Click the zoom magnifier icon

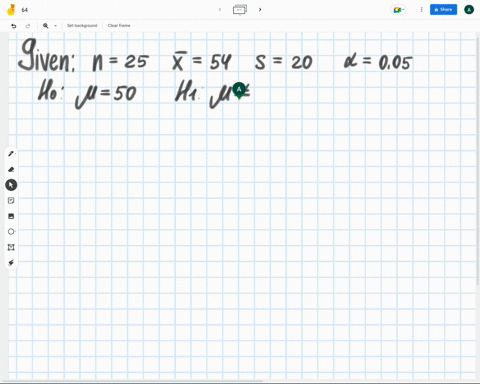tap(46, 26)
